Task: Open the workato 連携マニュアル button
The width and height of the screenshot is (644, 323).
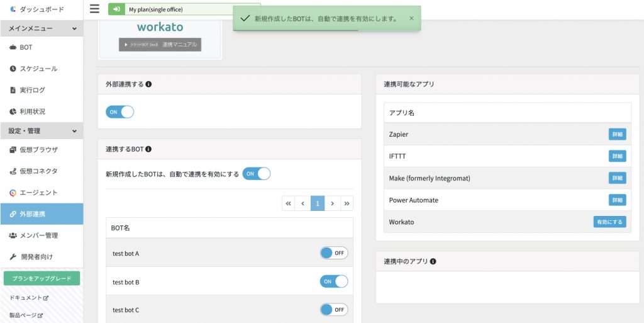Action: [x=160, y=44]
